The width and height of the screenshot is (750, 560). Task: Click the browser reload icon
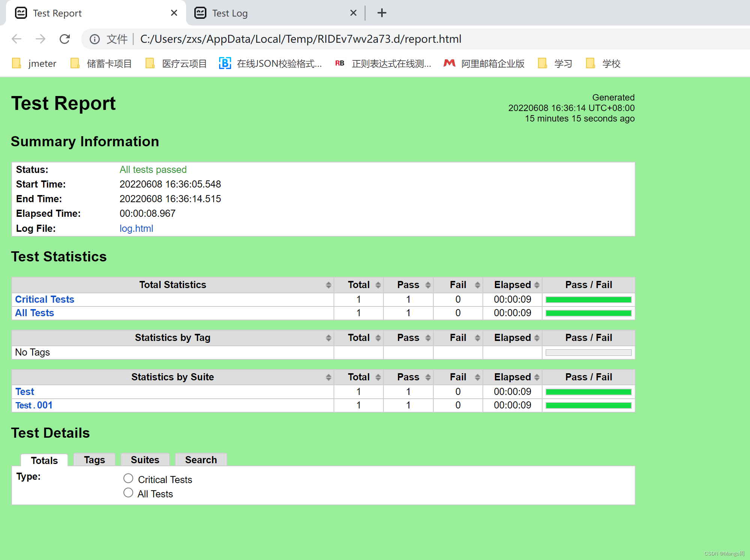coord(65,39)
